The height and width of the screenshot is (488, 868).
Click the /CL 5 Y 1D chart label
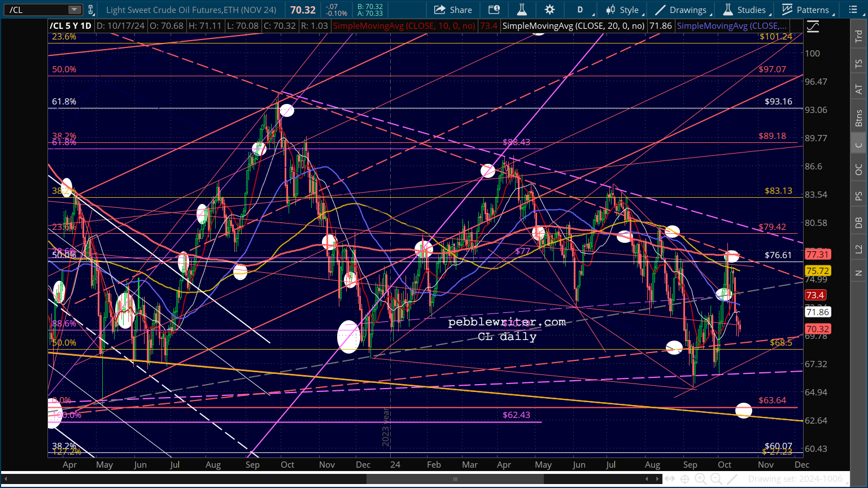(x=70, y=26)
